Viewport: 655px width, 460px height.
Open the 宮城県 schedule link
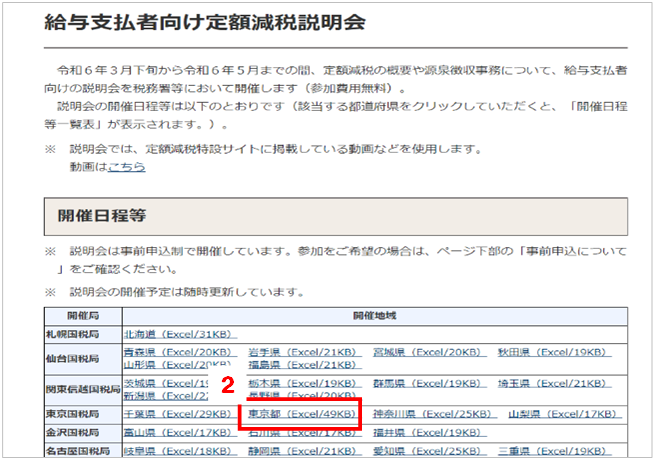tap(432, 352)
